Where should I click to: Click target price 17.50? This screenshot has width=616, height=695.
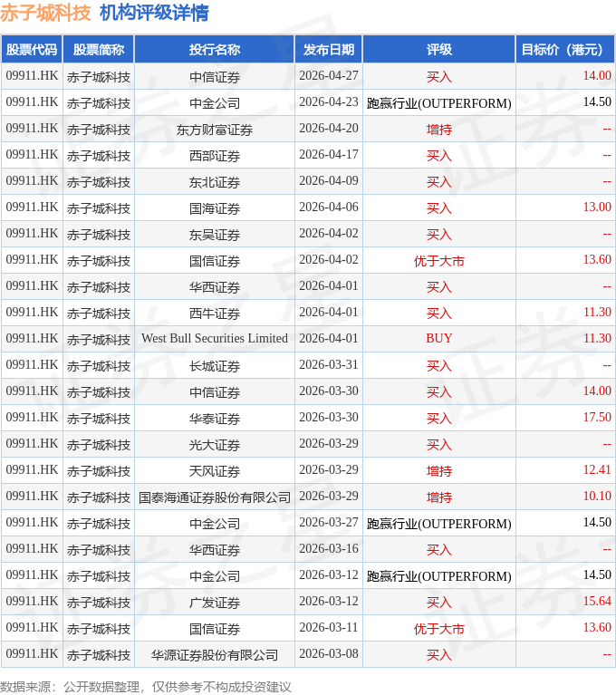[x=597, y=417]
